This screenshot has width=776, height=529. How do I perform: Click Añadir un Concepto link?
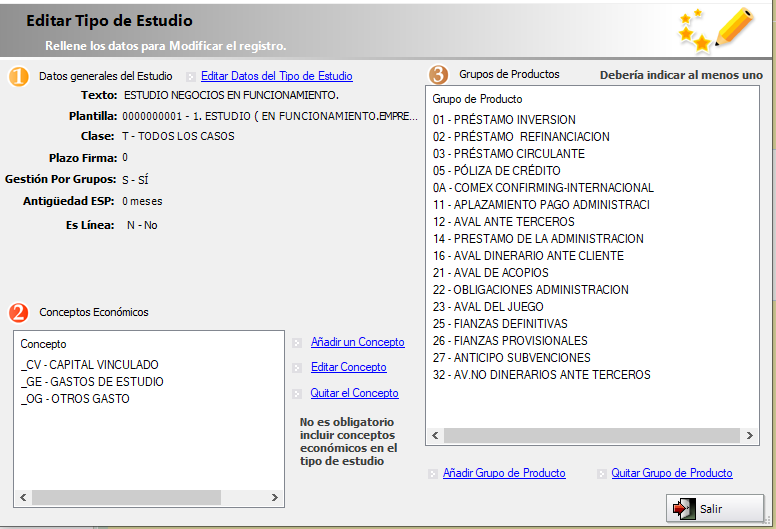pos(358,342)
